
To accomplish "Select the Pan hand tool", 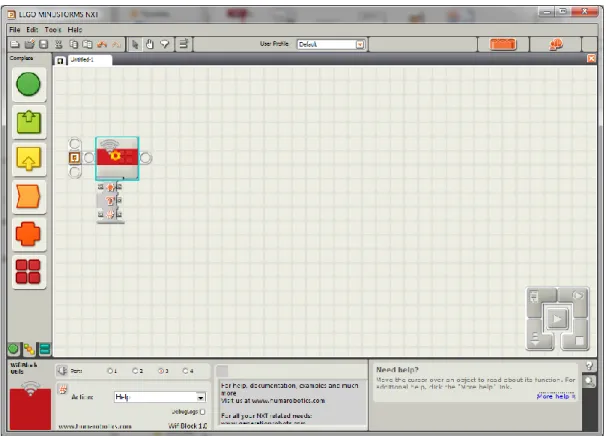I will coord(150,44).
